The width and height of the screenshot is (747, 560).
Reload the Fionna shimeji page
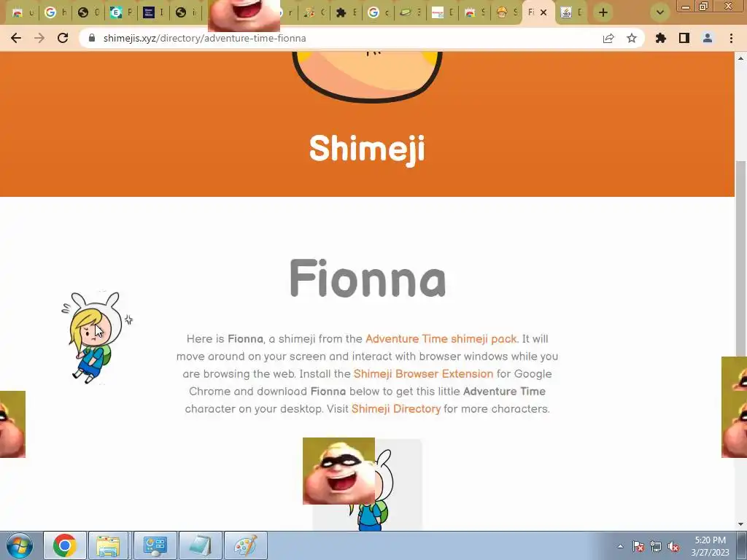point(63,38)
